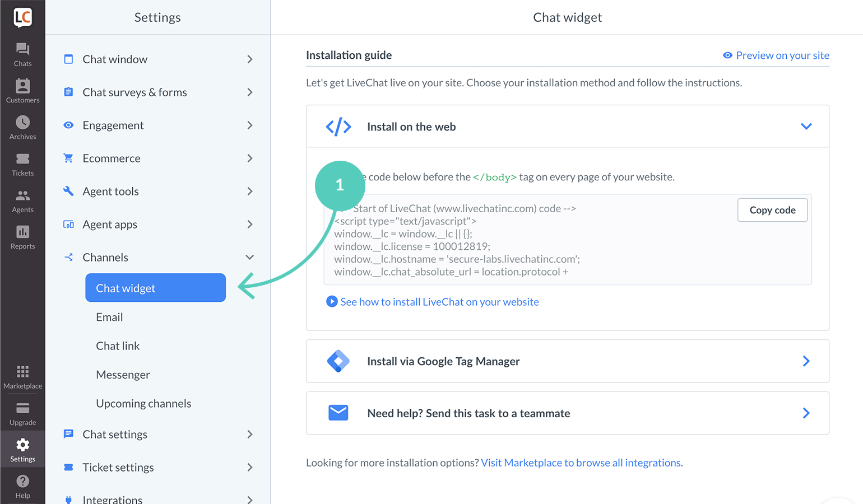
Task: Open the Chats section icon
Action: tap(22, 49)
